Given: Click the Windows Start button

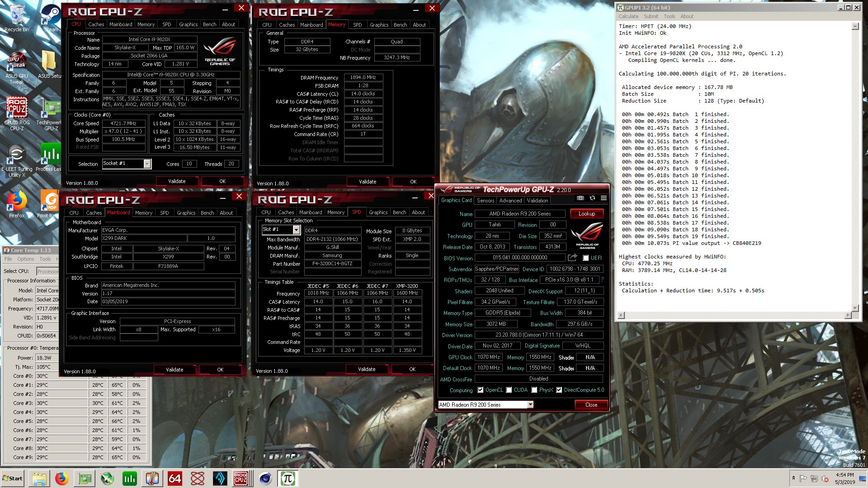Looking at the screenshot, I should click(x=13, y=479).
